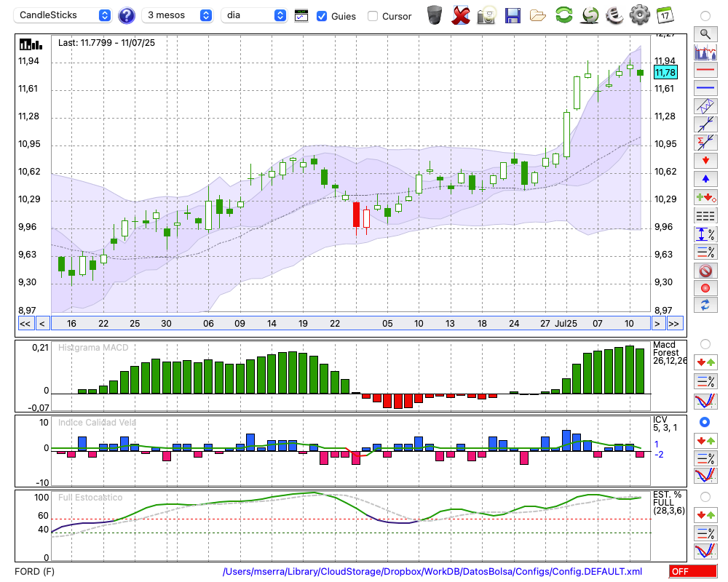Open the CandleSticks chart type dropdown
Screen dimensions: 728x582
click(x=63, y=15)
